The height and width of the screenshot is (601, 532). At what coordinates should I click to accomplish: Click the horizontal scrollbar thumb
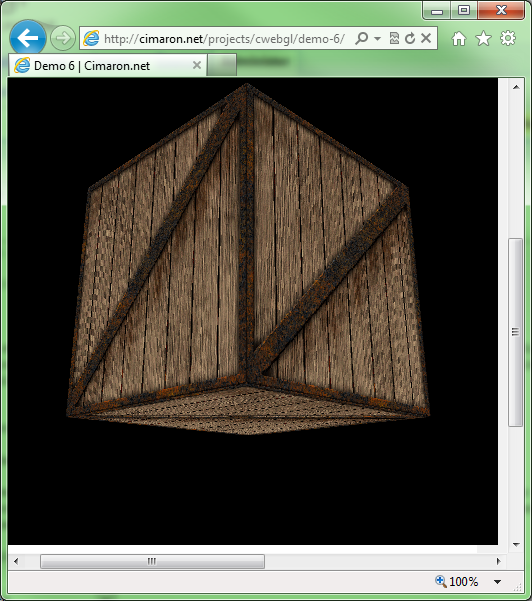tap(152, 561)
